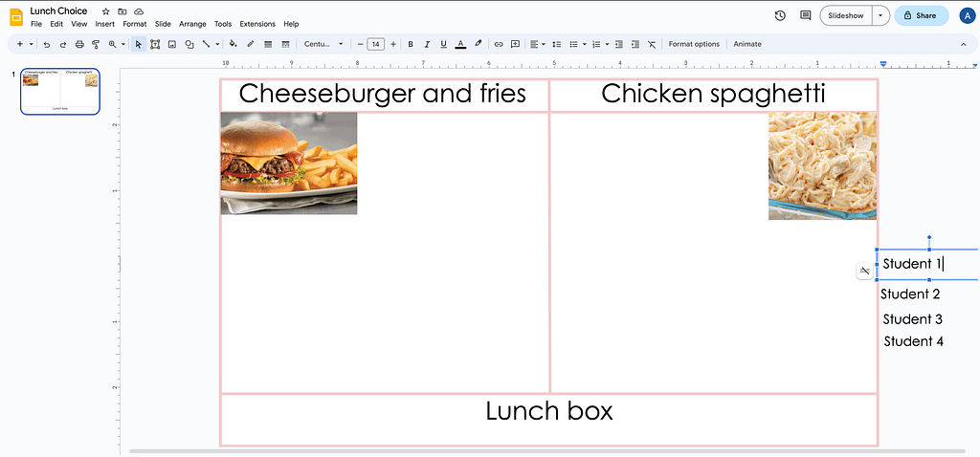Screen dimensions: 980x457
Task: Star the Lunch Choice presentation
Action: pyautogui.click(x=106, y=11)
